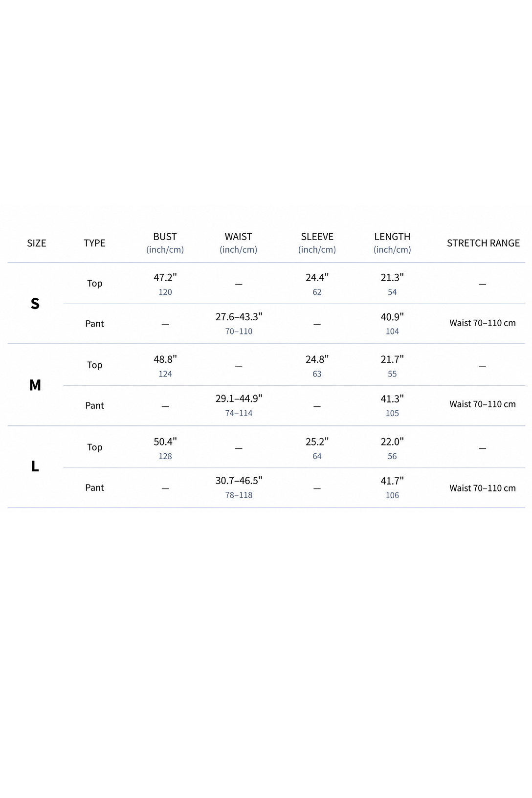
Task: Select the 48.8" bust value for size M
Action: [165, 359]
